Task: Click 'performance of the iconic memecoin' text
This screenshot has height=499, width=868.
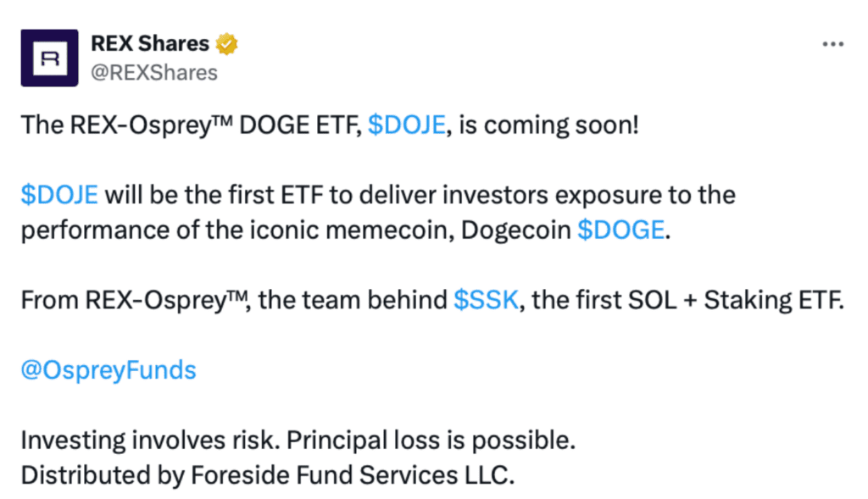Action: pyautogui.click(x=237, y=230)
